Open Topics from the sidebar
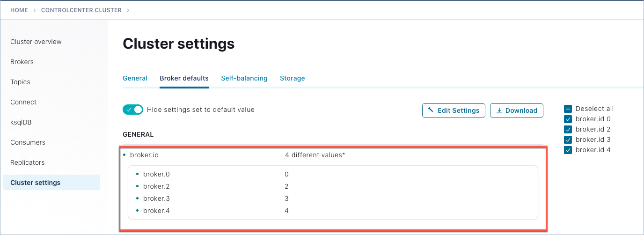Screen dimensions: 644x235 pos(20,82)
